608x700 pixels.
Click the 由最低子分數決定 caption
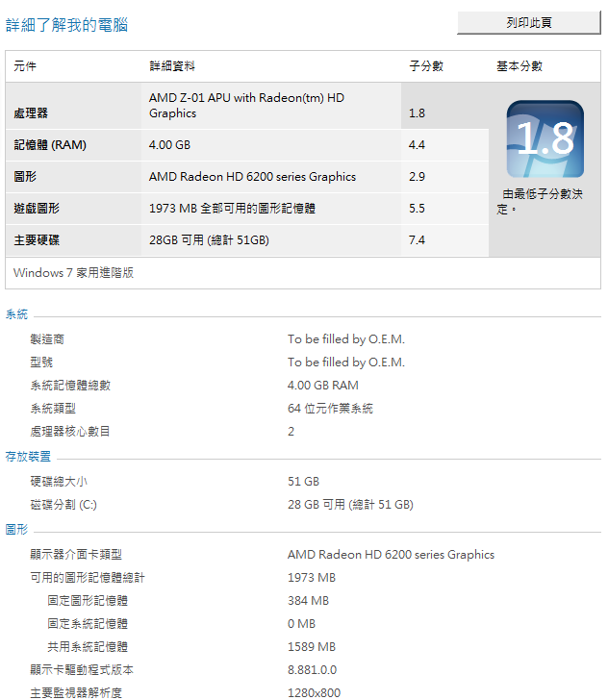pos(540,201)
